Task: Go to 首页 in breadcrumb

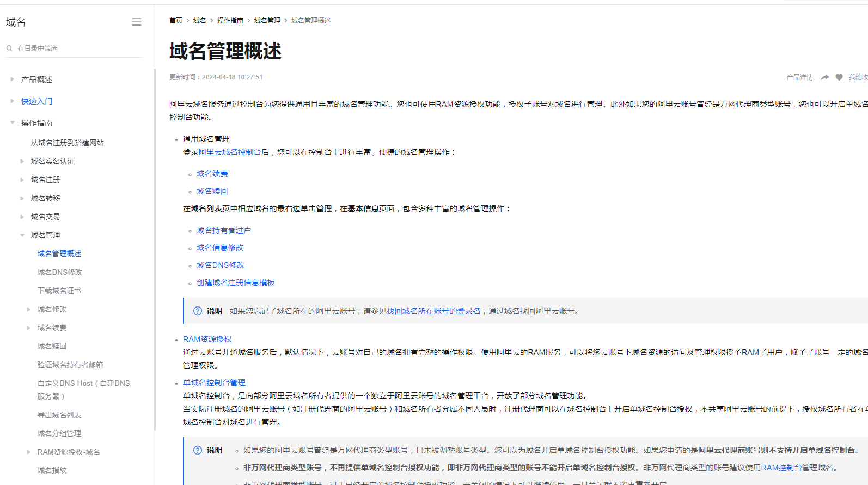Action: [x=176, y=21]
